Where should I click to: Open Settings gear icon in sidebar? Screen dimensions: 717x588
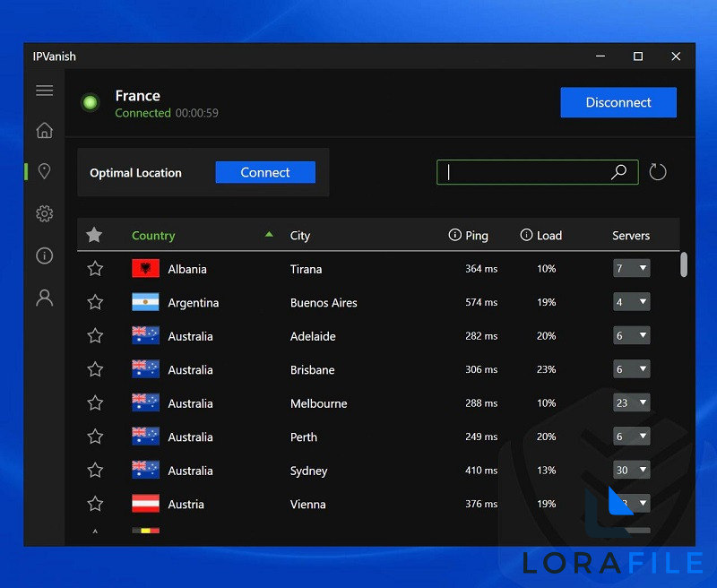(x=44, y=213)
